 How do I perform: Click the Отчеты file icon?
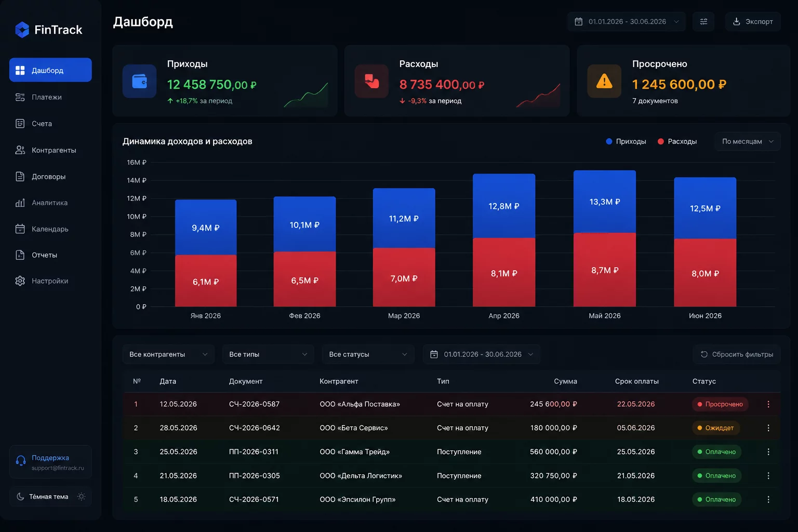point(20,255)
